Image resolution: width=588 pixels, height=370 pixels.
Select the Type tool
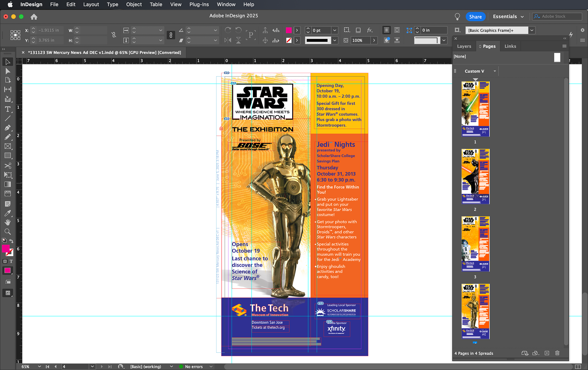point(8,109)
